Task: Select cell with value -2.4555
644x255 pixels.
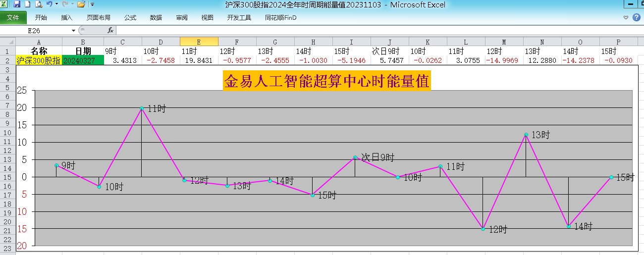Action: coord(275,60)
